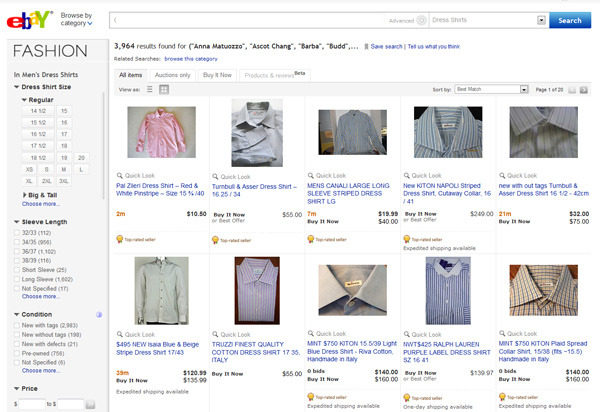Select size 20 button
The width and height of the screenshot is (600, 412).
81,158
